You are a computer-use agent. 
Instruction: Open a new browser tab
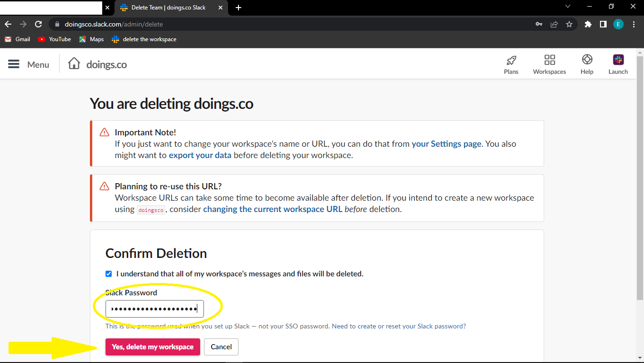tap(238, 8)
